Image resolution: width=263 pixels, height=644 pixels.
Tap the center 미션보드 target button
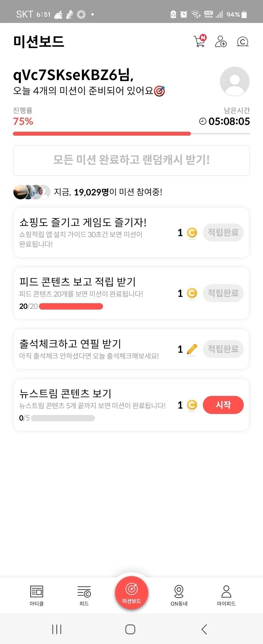(x=131, y=592)
